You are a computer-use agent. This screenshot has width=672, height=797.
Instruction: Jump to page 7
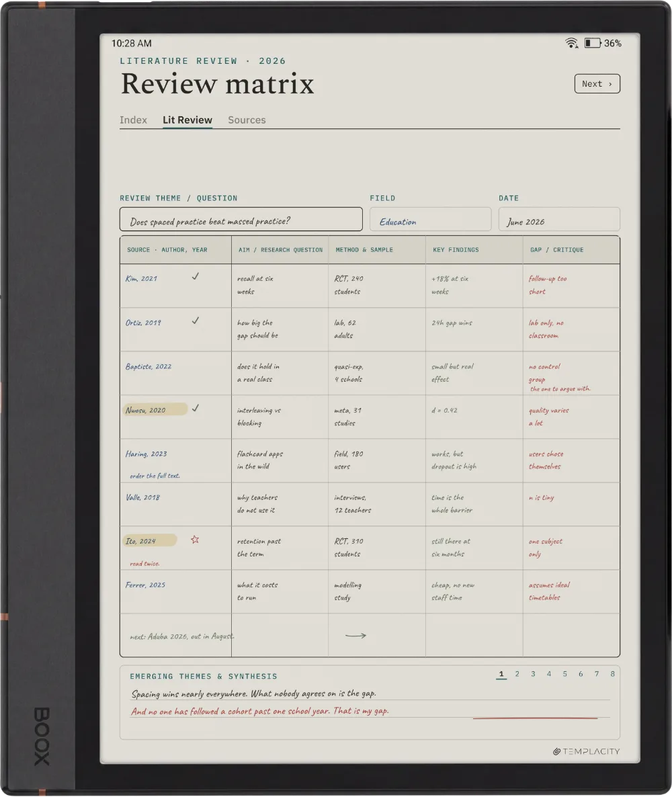click(597, 674)
